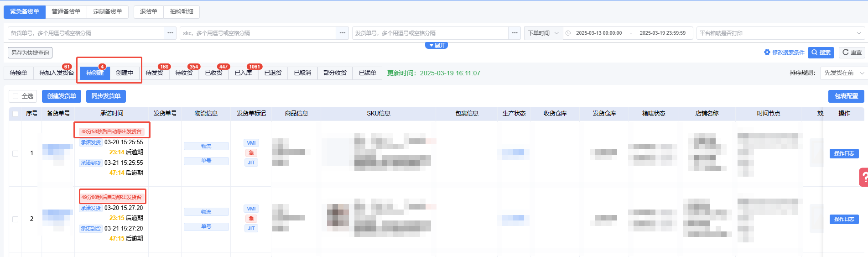Click 物流 tag in row 1
Screen dimensions: 868x257
coord(206,146)
